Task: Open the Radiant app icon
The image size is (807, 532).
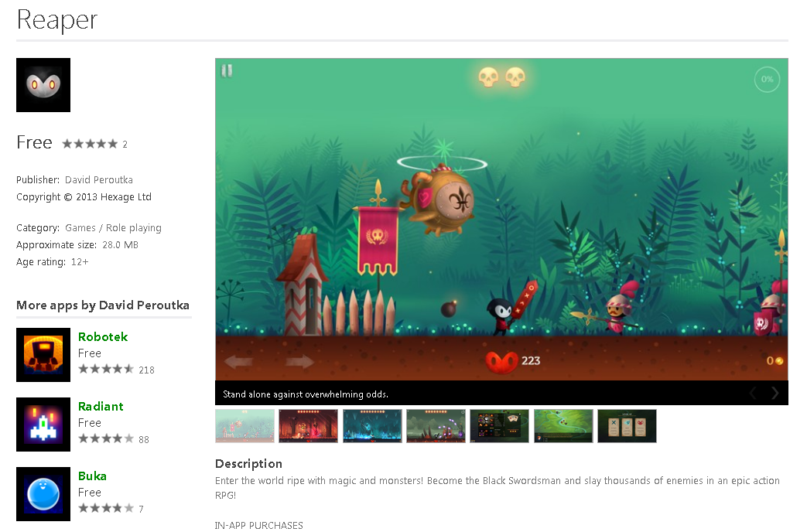Action: pyautogui.click(x=43, y=425)
